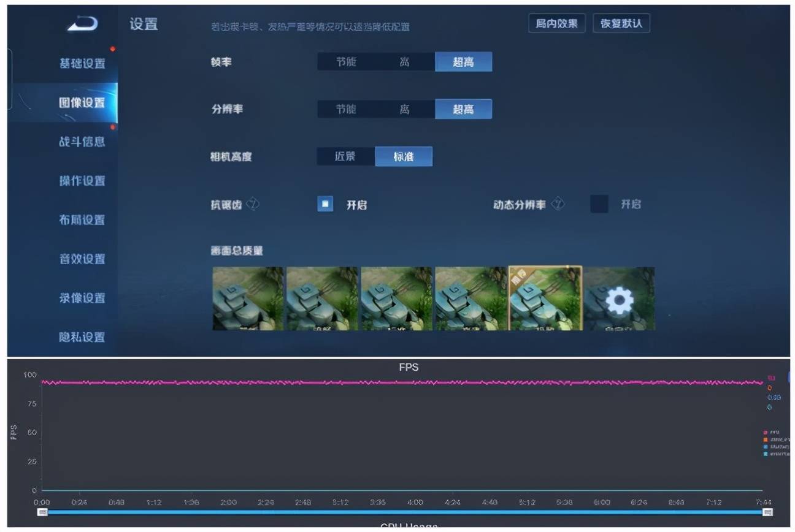Switch to the 音效设置 tab
This screenshot has width=795, height=532.
82,259
